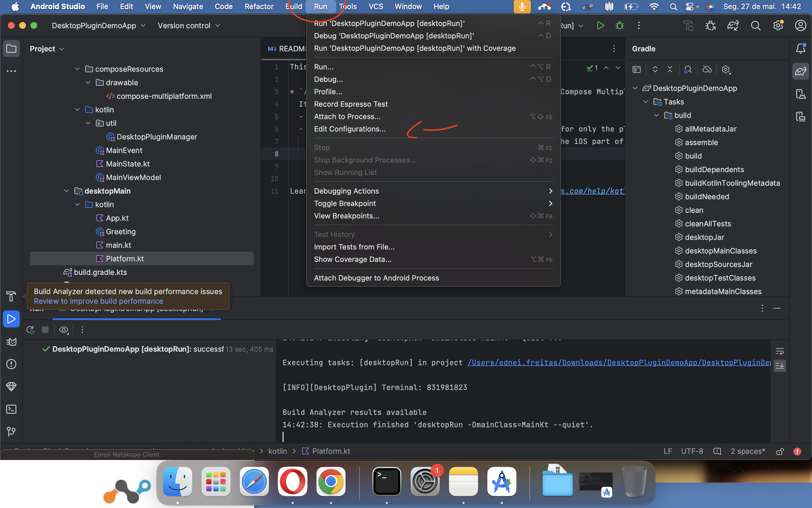The width and height of the screenshot is (812, 508).
Task: Click 2 spaces indent setting in status bar
Action: 748,451
